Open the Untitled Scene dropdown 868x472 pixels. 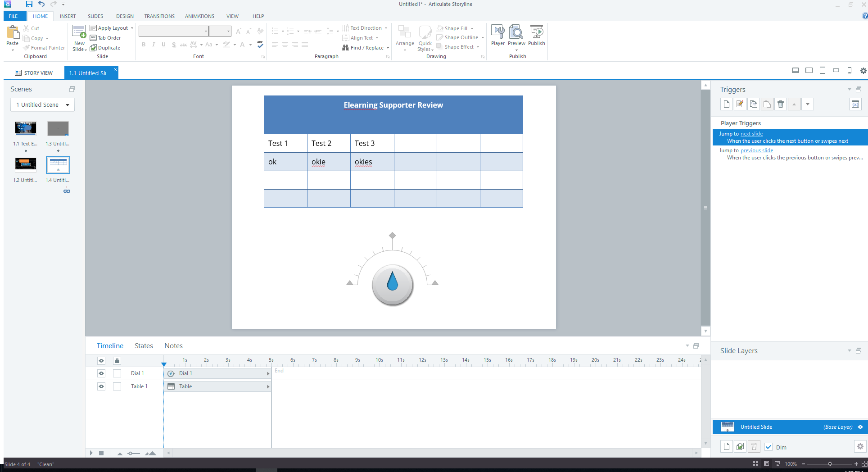(67, 104)
